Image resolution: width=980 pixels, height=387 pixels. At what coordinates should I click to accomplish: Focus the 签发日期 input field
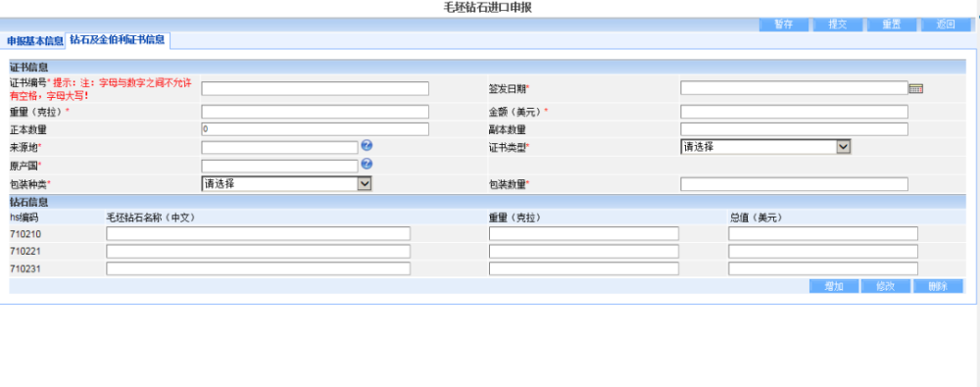tap(794, 88)
